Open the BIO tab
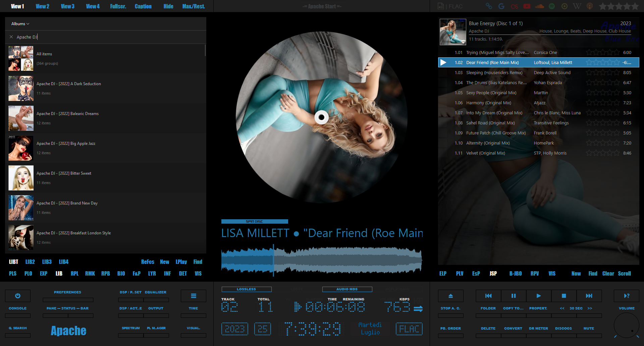This screenshot has width=644, height=346. coord(121,273)
